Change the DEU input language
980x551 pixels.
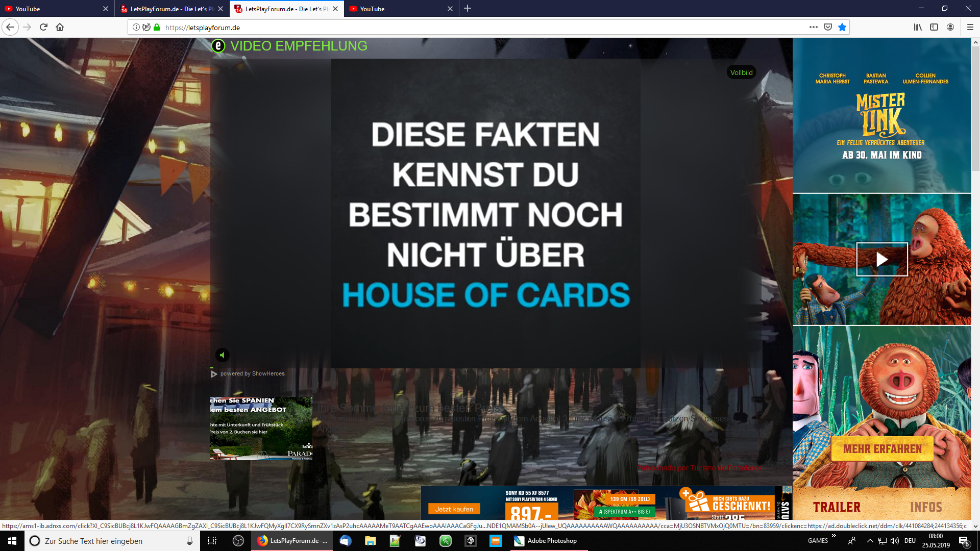click(x=910, y=541)
